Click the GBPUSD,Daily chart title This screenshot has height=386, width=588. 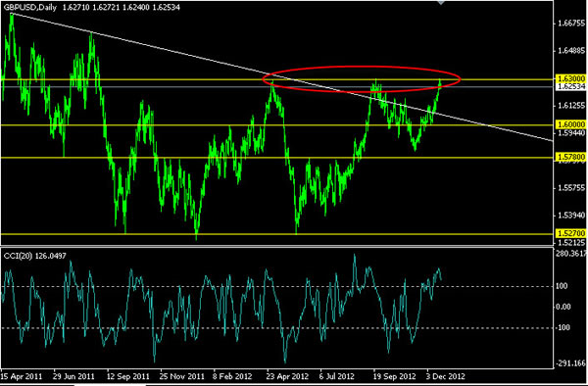30,7
